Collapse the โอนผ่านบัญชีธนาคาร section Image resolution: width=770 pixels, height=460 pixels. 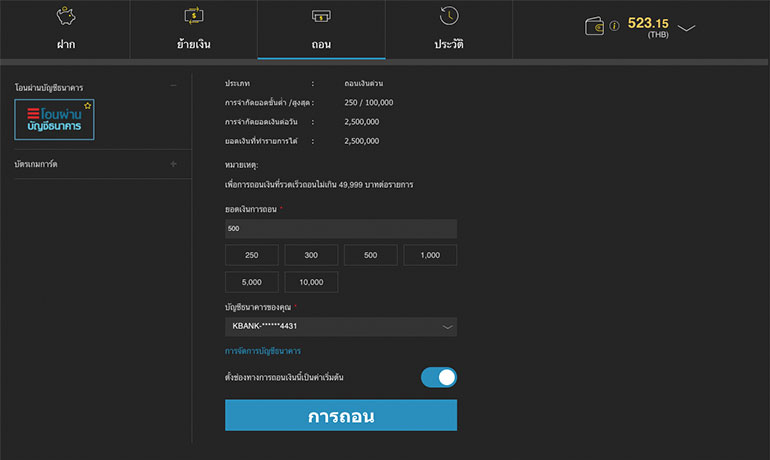[x=173, y=85]
